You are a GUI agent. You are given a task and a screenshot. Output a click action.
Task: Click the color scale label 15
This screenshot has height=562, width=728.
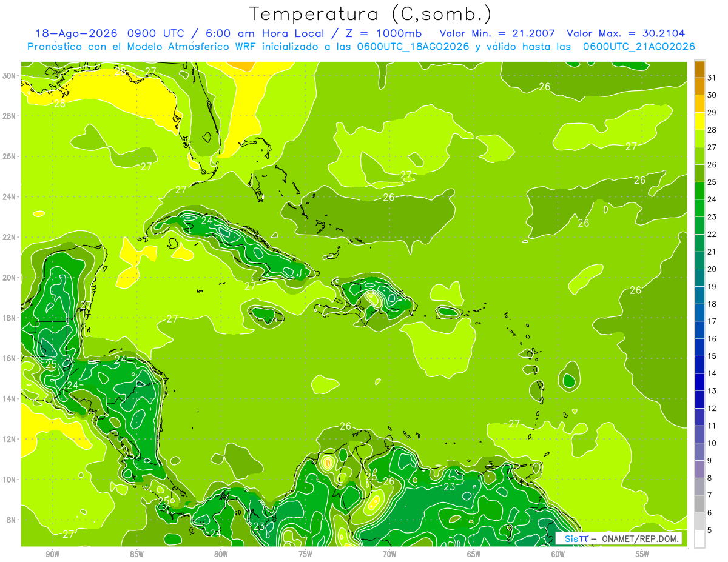point(712,356)
